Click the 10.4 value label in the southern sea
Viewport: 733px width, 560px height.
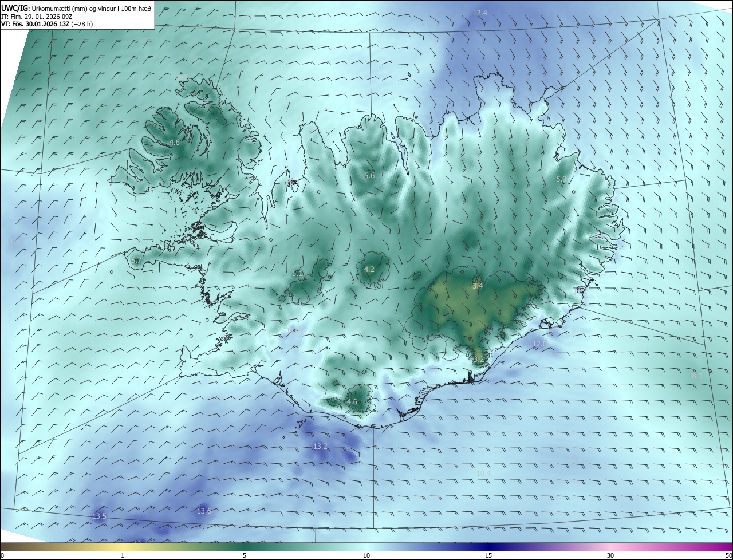tap(484, 473)
